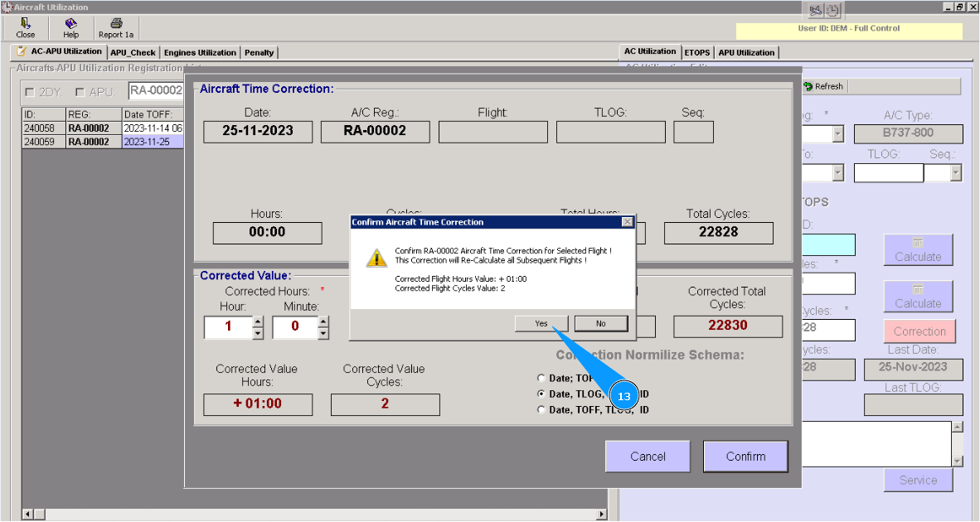Open the Seq dropdown arrow
Image resolution: width=980 pixels, height=522 pixels.
tap(956, 172)
